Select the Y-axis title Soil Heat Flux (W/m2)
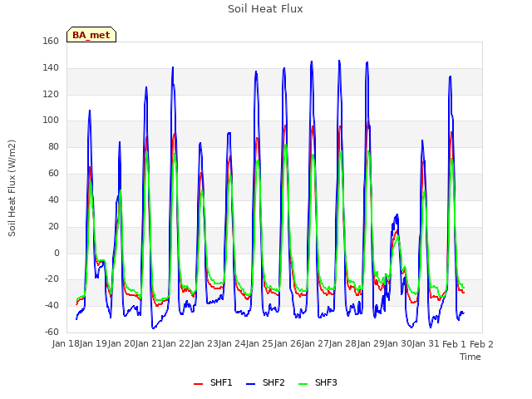Screen dimensions: 532x399 12,189
